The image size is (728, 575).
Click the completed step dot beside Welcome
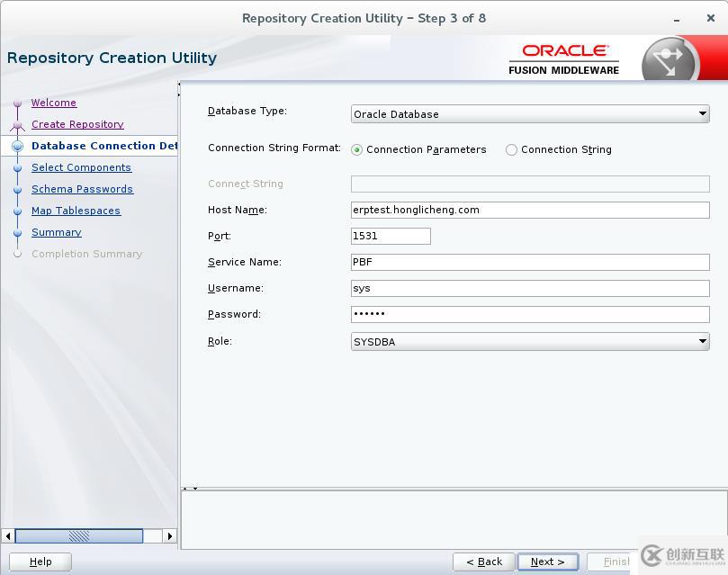[x=20, y=103]
